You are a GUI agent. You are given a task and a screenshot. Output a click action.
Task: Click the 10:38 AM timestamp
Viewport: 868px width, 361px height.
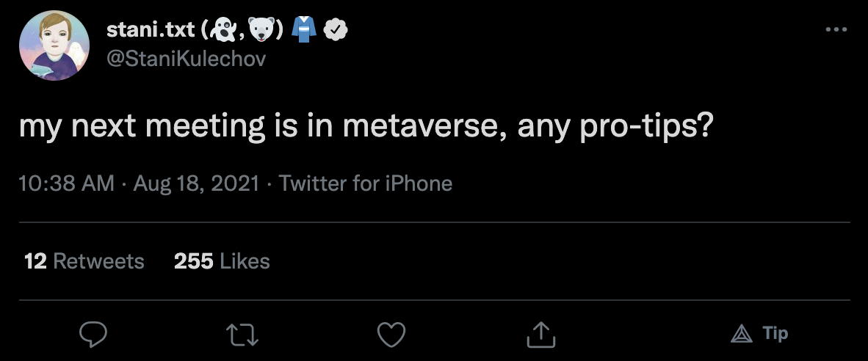click(66, 183)
